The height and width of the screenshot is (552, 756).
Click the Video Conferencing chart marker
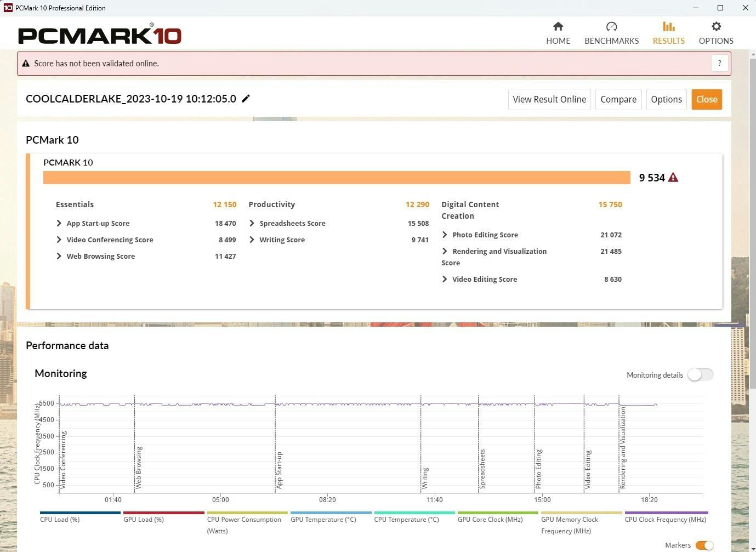[x=63, y=460]
